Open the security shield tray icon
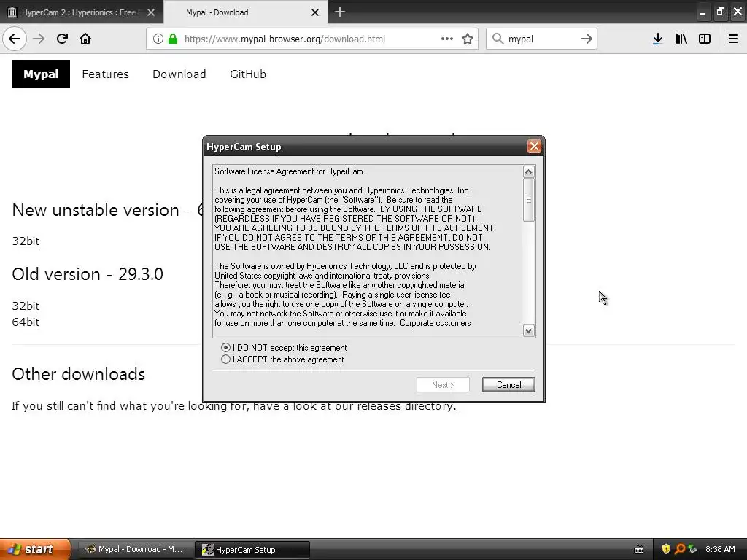 click(666, 549)
